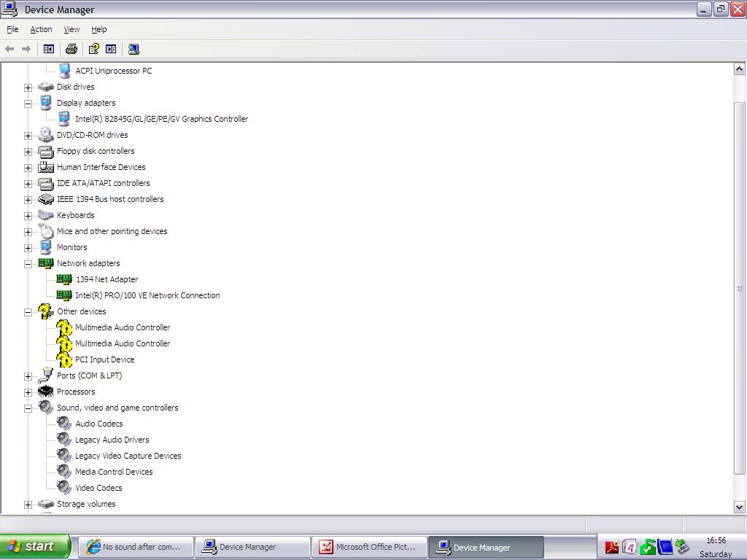Screen dimensions: 747x560
Task: Select Intel(R) PRO/100 VE Network Connection
Action: (x=147, y=295)
